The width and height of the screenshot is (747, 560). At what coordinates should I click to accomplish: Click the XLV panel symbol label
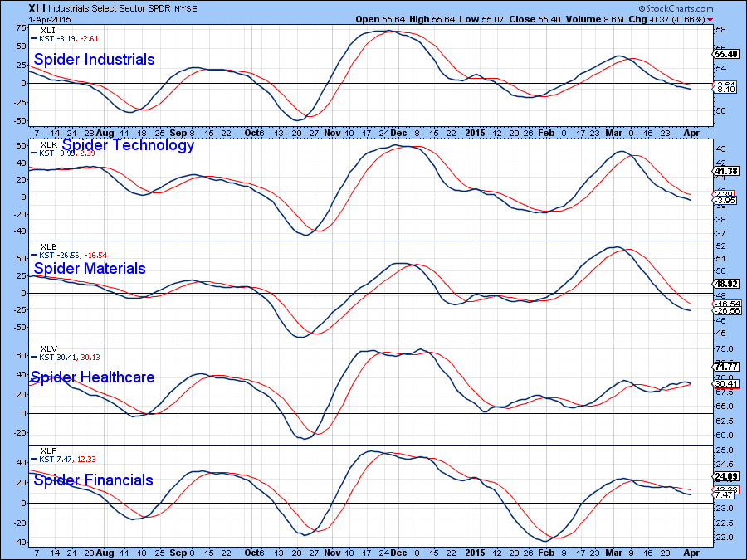pyautogui.click(x=49, y=348)
